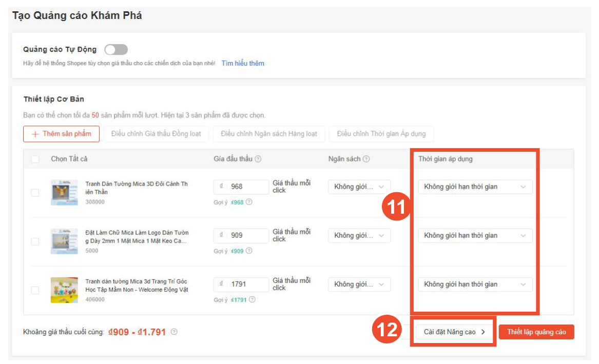The image size is (599, 364).
Task: Open the Ngân sách dropdown for the first product
Action: coord(359,187)
